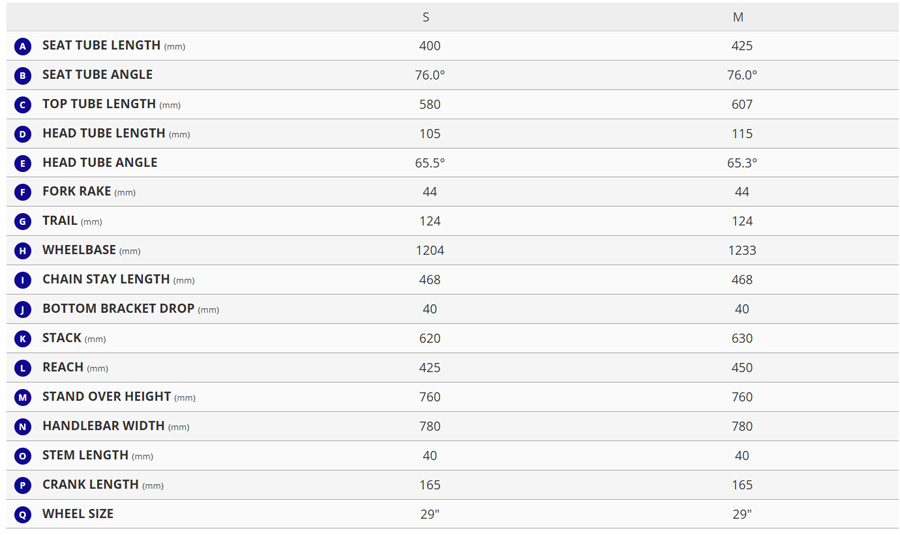
Task: Select the S size column header
Action: [427, 17]
